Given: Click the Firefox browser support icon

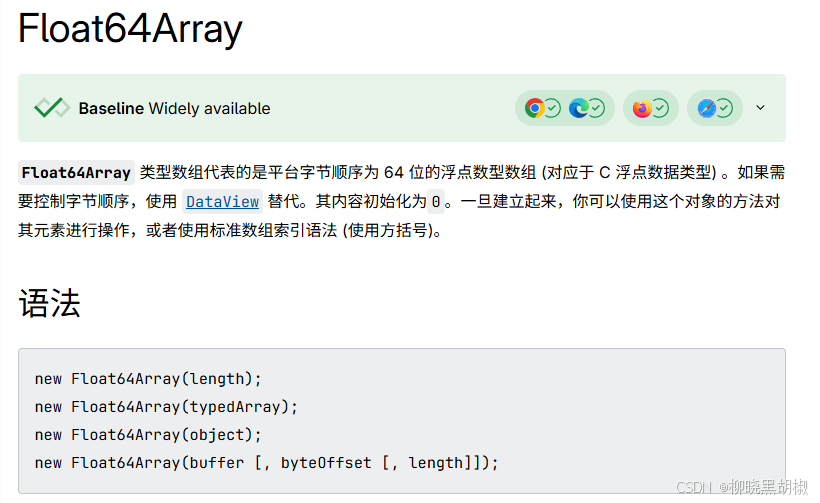Looking at the screenshot, I should click(x=642, y=108).
